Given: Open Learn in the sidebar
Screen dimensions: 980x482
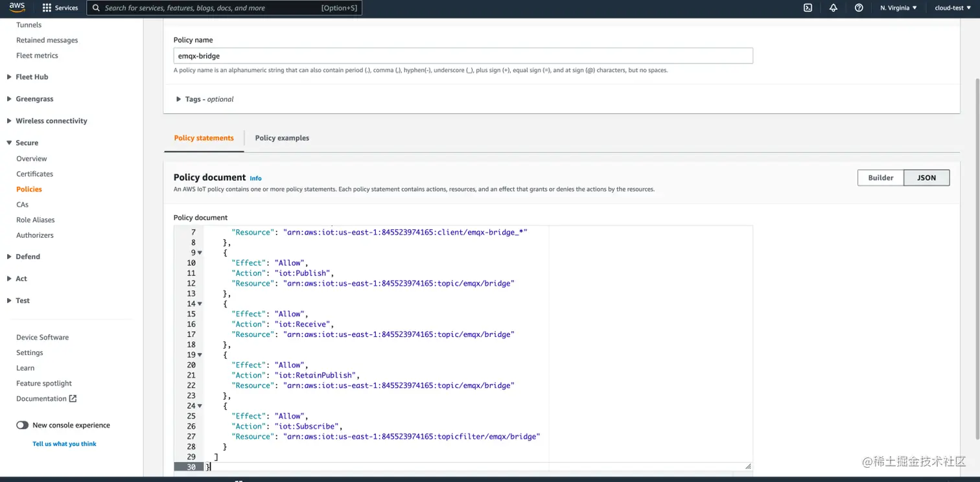Looking at the screenshot, I should tap(26, 368).
